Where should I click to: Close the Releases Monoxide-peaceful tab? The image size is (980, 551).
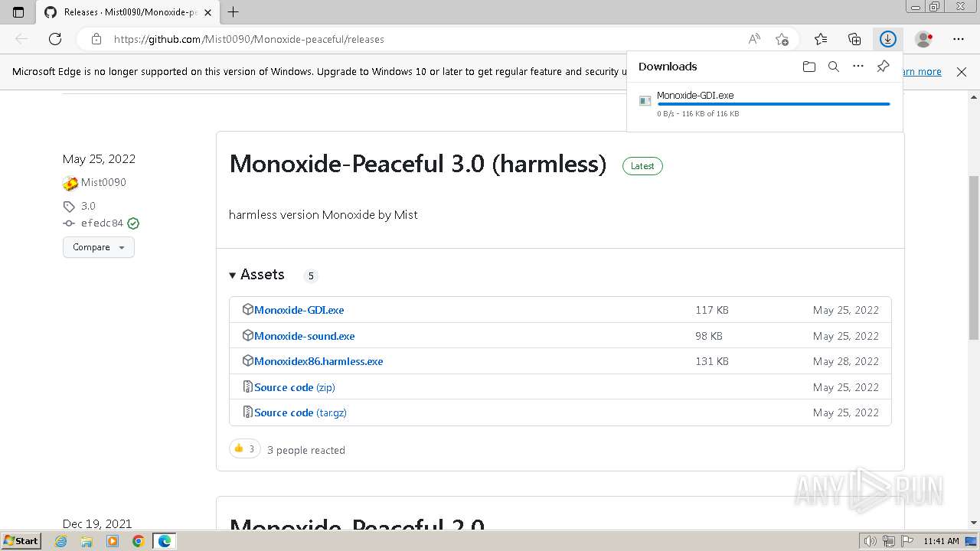point(207,12)
